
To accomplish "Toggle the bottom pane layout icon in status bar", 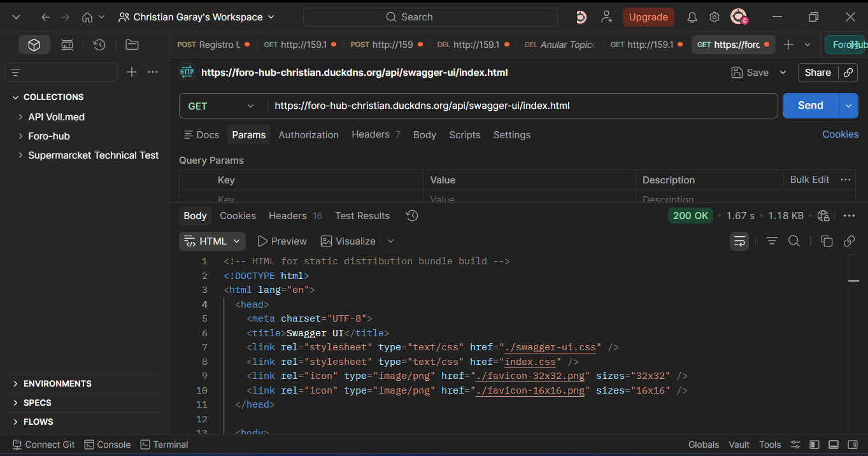I will pyautogui.click(x=833, y=445).
